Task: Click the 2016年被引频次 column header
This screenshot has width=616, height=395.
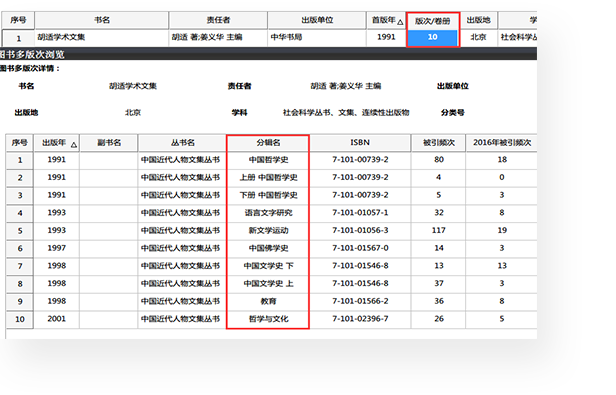Action: click(x=502, y=143)
